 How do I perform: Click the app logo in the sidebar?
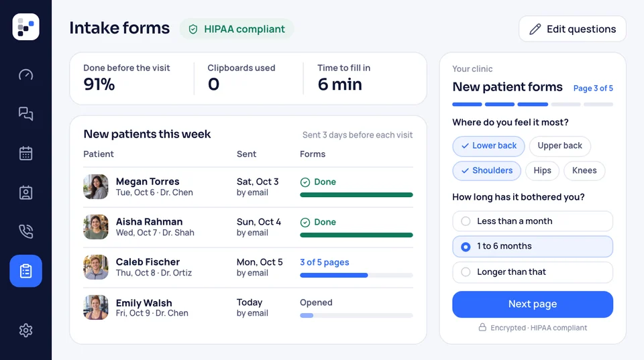(x=26, y=27)
